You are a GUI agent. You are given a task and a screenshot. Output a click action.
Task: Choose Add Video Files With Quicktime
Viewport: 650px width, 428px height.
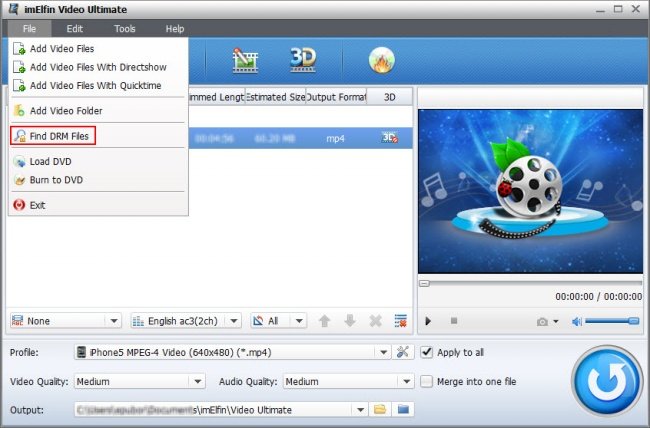coord(98,85)
